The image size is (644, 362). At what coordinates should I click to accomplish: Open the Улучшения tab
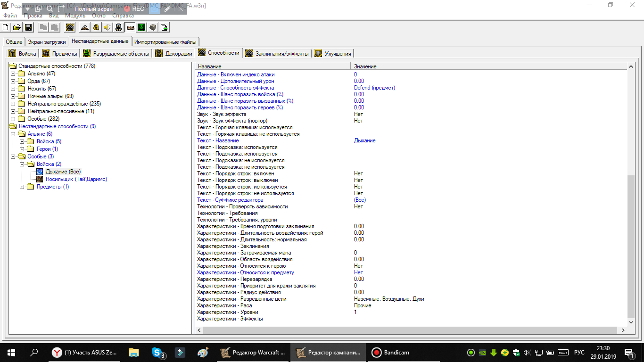333,53
